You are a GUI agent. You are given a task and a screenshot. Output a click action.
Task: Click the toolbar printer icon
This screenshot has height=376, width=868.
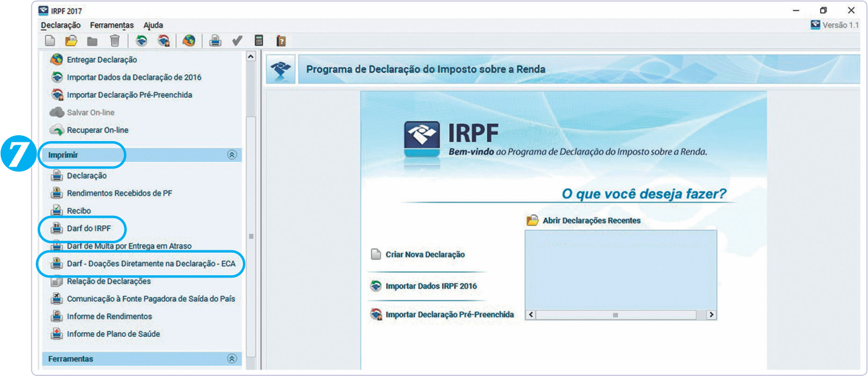[x=216, y=41]
